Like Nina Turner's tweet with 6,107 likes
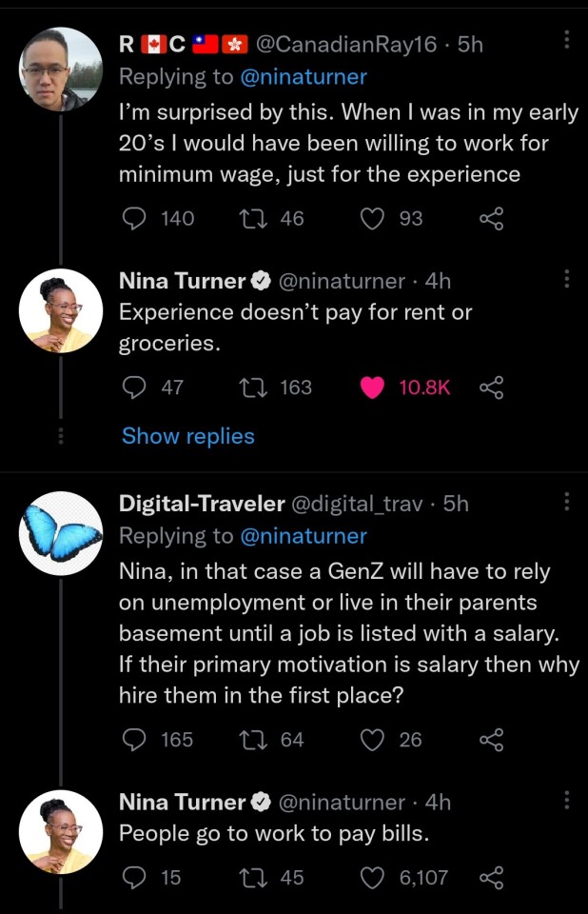This screenshot has height=914, width=588. [374, 877]
